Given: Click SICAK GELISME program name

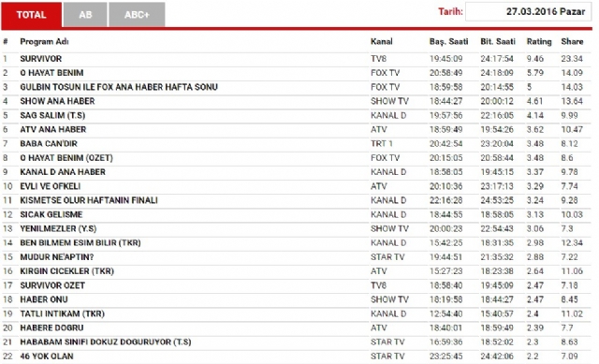Looking at the screenshot, I should (51, 214).
